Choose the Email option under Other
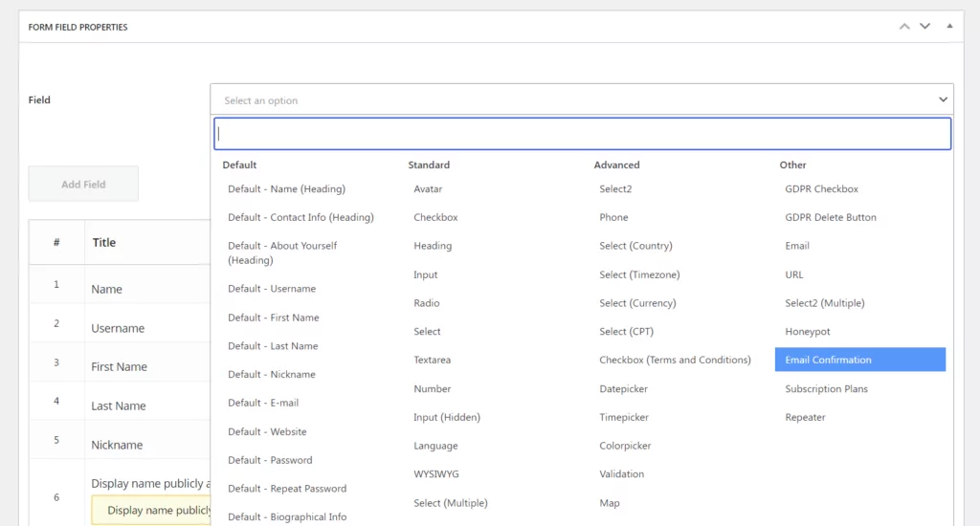The image size is (980, 526). (797, 246)
